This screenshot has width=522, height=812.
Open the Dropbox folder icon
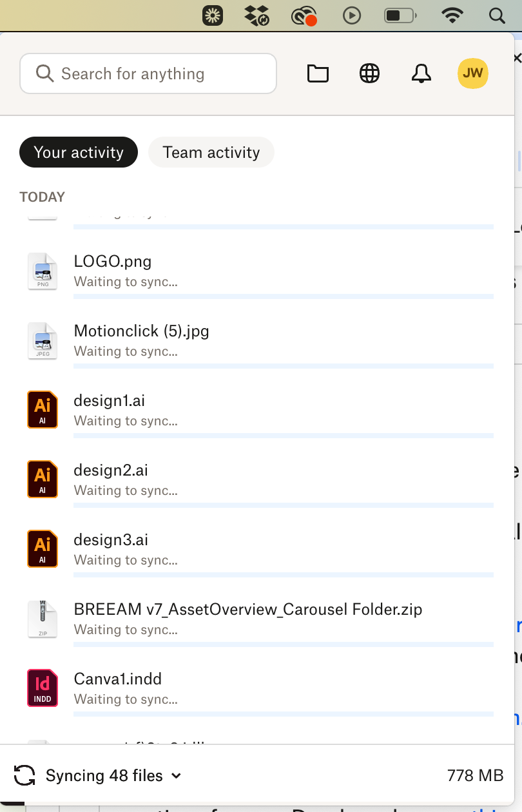(318, 74)
